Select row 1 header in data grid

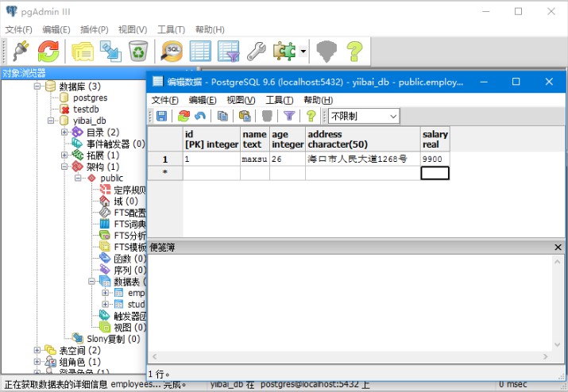pos(165,159)
